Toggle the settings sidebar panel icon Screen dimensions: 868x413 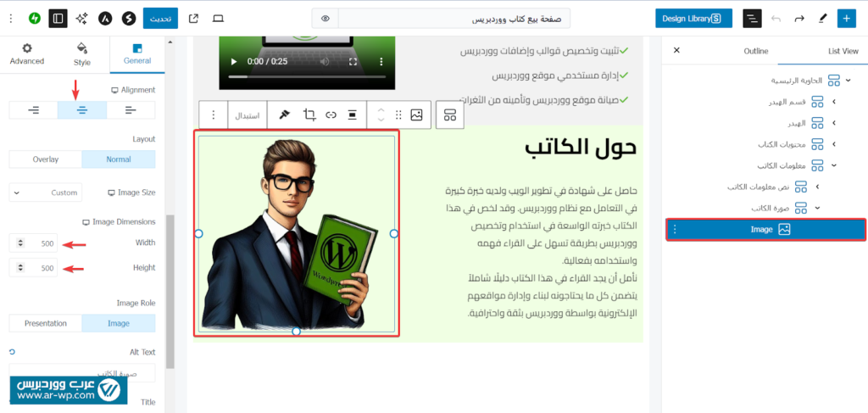[58, 19]
